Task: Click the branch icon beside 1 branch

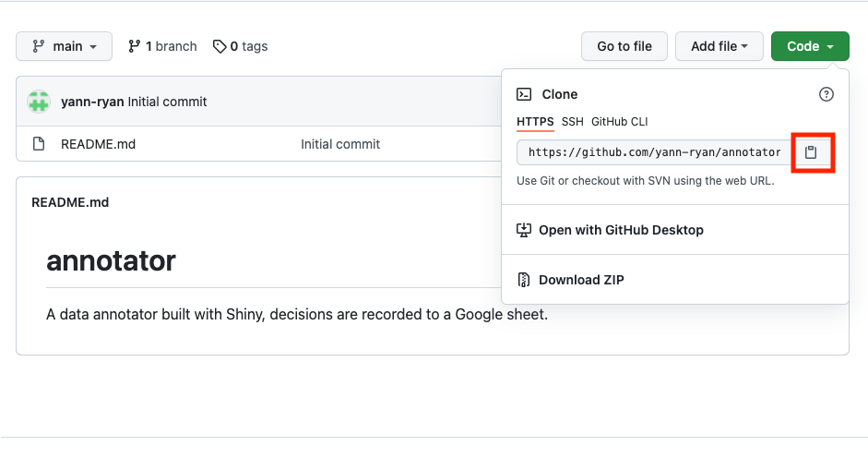Action: 134,46
